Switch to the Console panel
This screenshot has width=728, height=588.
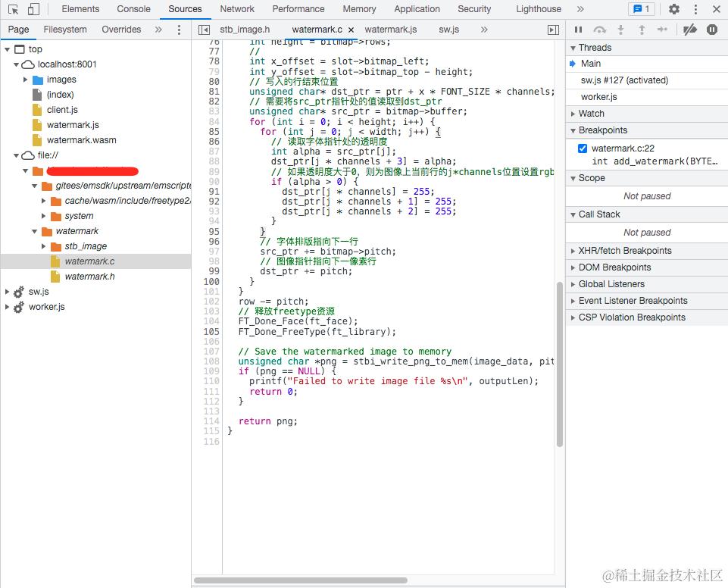pos(134,9)
